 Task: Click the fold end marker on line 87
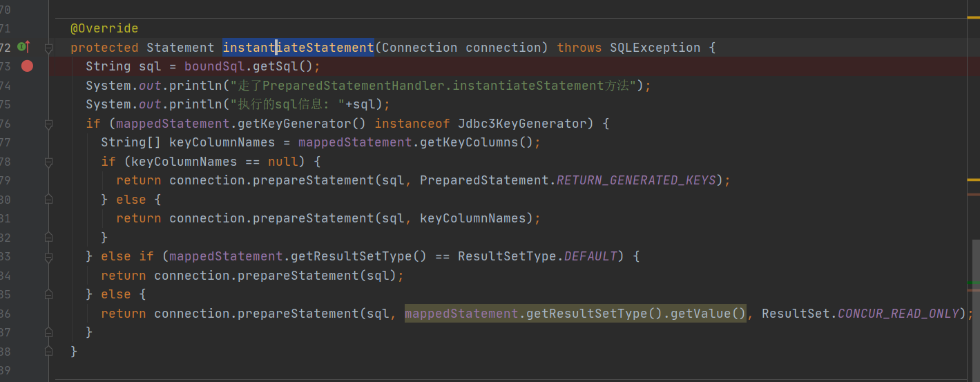coord(48,332)
